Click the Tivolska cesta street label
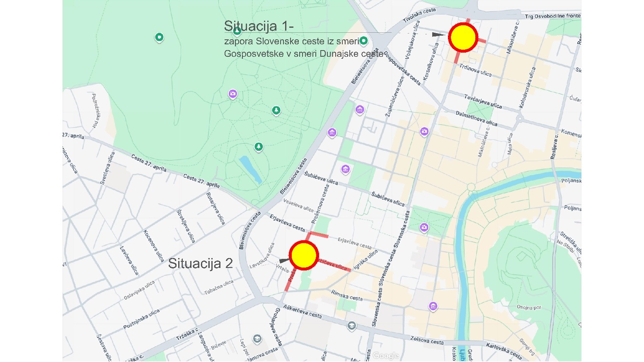Viewport: 644px width, 362px height. click(x=419, y=15)
